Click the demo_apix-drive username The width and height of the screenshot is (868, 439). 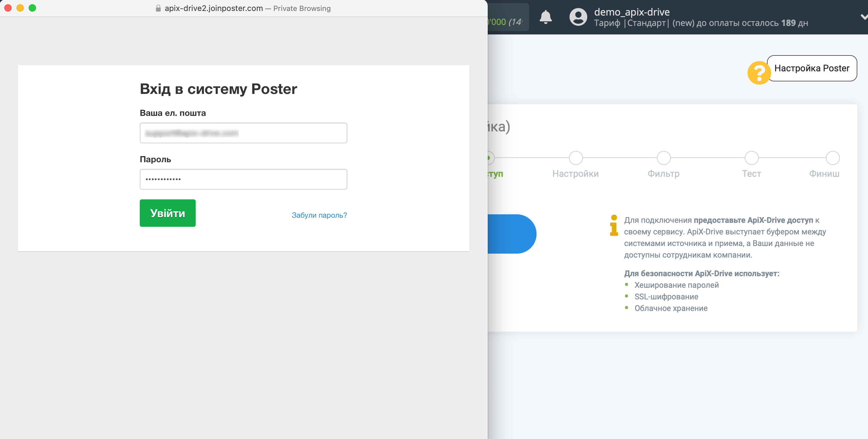pyautogui.click(x=631, y=12)
